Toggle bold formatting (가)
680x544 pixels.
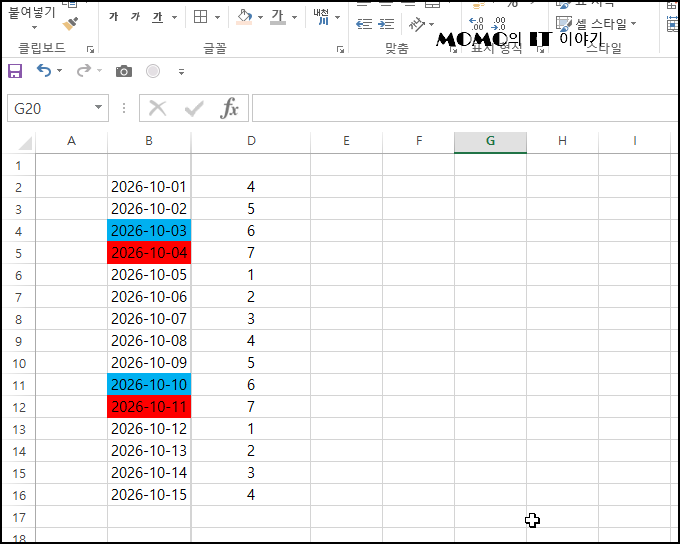(114, 17)
